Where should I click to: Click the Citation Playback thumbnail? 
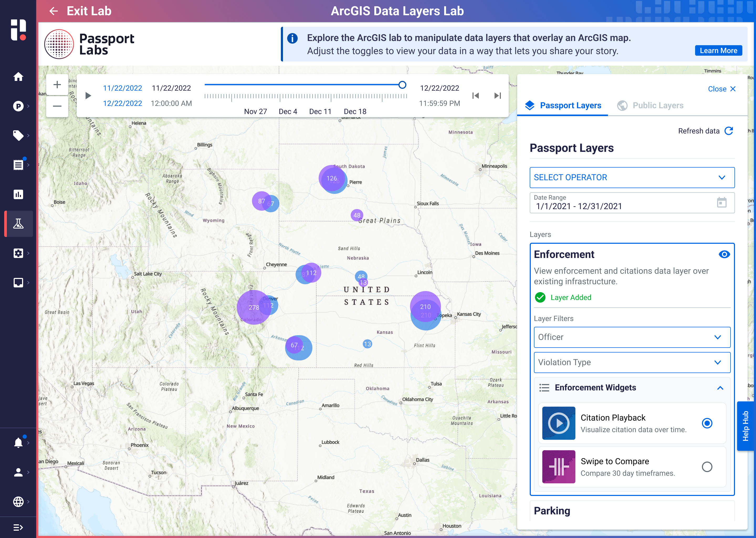[x=558, y=423]
